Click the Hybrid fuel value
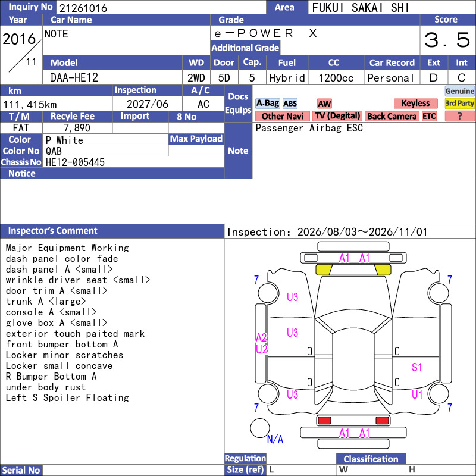Image resolution: width=476 pixels, height=476 pixels. pos(287,78)
